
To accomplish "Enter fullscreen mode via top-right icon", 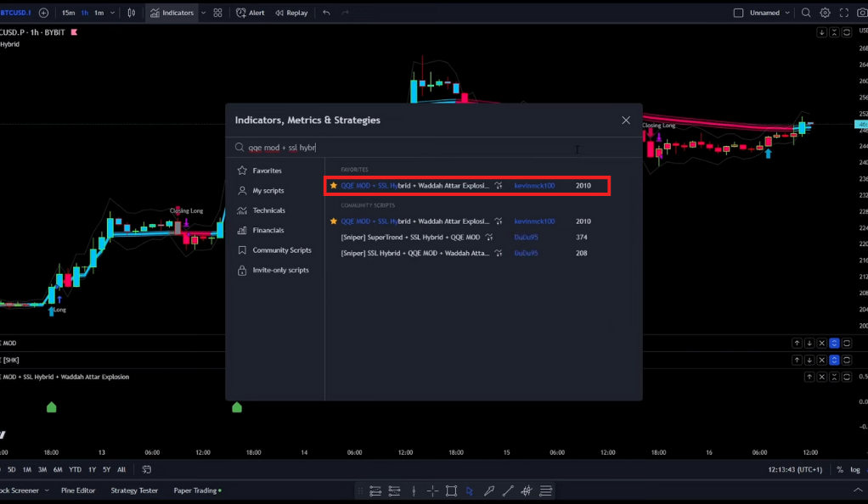I will tap(844, 13).
